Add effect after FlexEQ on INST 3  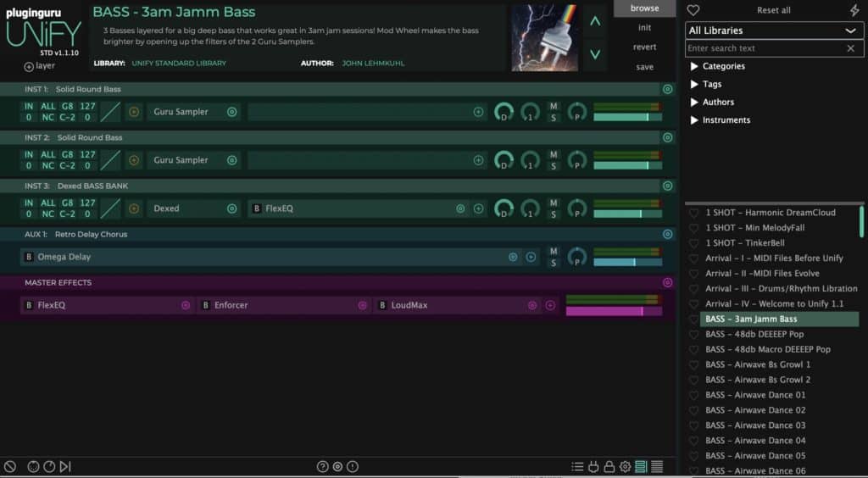click(x=478, y=208)
